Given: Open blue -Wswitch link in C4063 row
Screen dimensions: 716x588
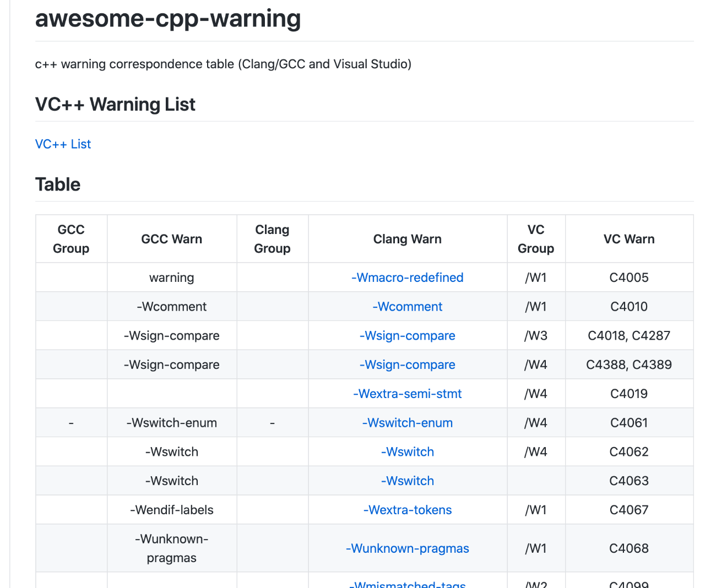Looking at the screenshot, I should click(x=408, y=481).
